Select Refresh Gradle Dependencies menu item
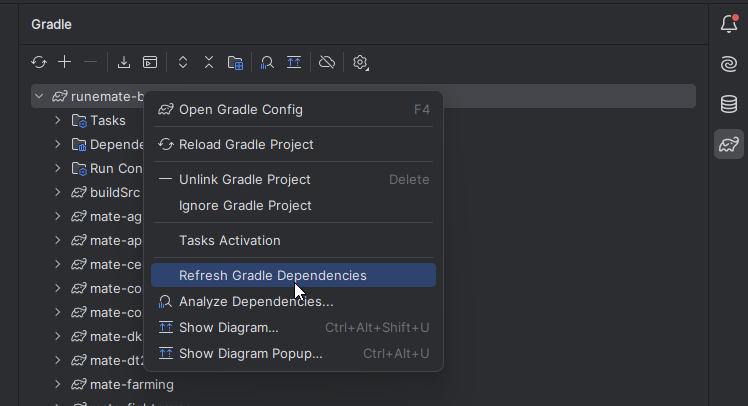 tap(273, 275)
